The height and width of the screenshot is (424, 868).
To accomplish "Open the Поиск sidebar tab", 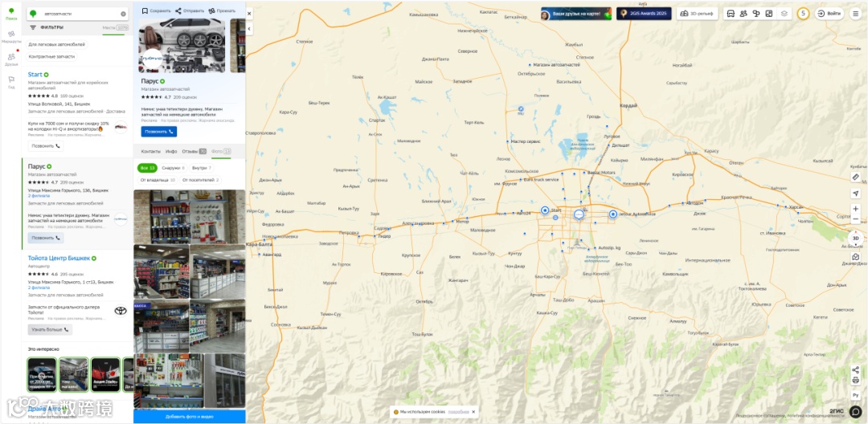I will (x=11, y=14).
